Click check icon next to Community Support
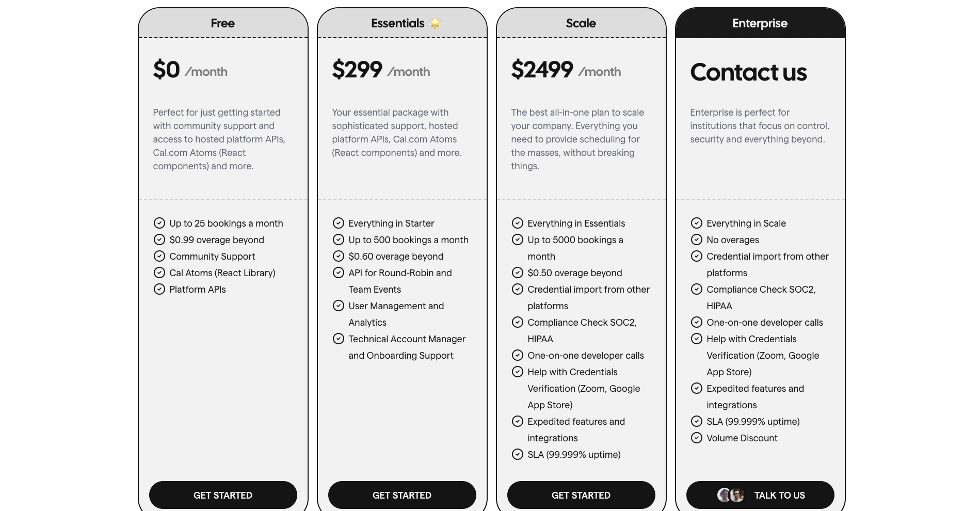The width and height of the screenshot is (980, 511). [159, 256]
